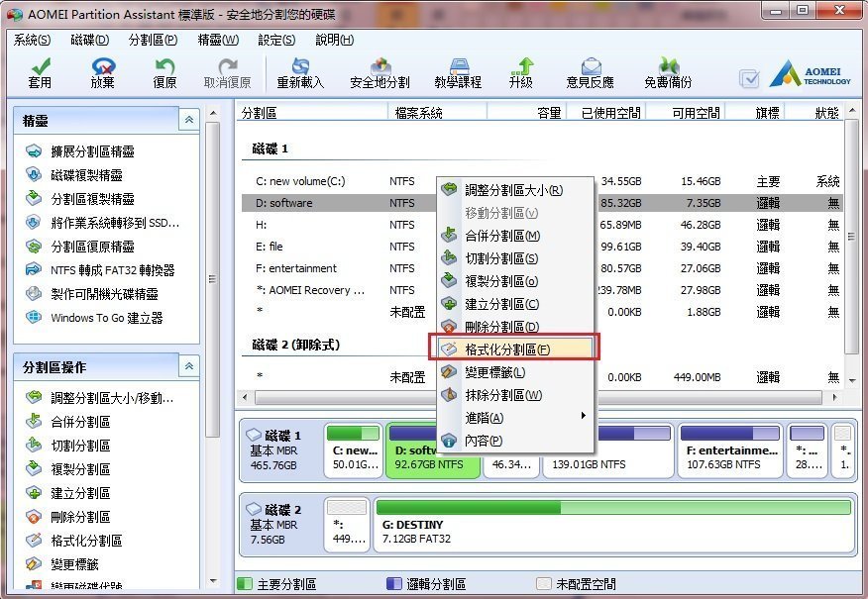868x599 pixels.
Task: Select G: DESTINY block in disk 2 map
Action: (x=613, y=524)
